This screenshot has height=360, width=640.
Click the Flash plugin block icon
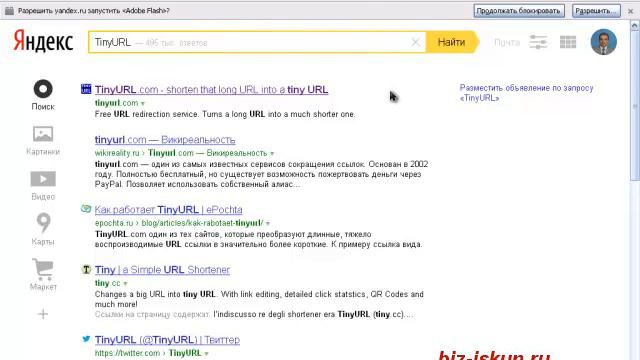pyautogui.click(x=9, y=11)
